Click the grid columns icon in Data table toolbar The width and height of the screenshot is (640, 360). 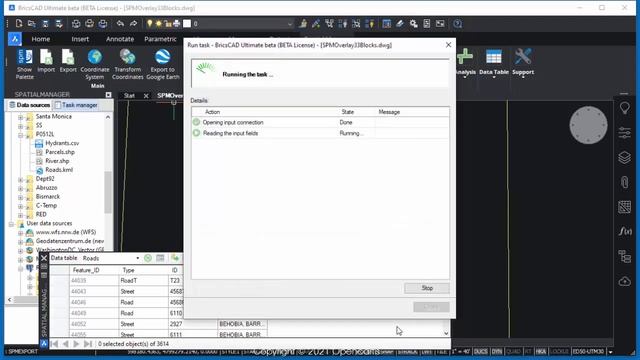tap(160, 258)
